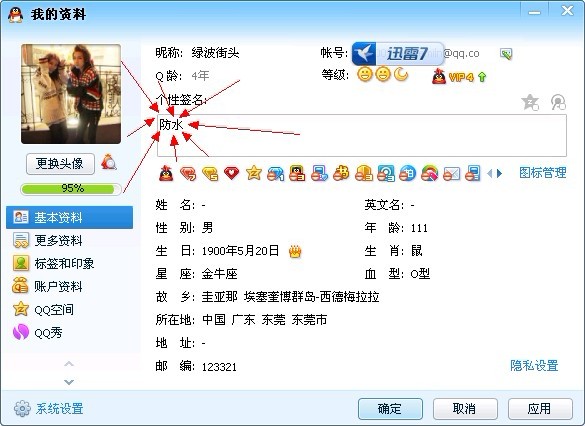
Task: Click the red heart gem icon
Action: 231,173
